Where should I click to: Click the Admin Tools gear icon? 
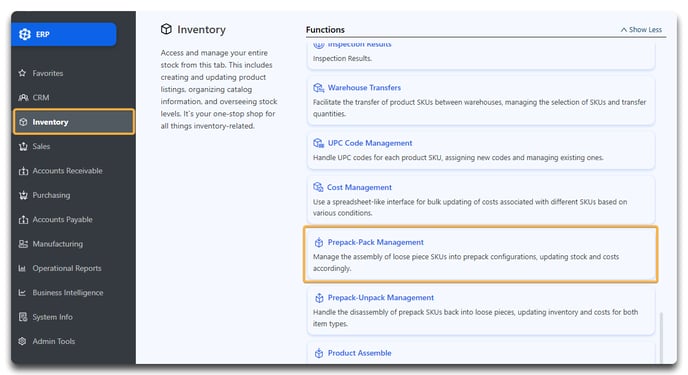point(22,341)
